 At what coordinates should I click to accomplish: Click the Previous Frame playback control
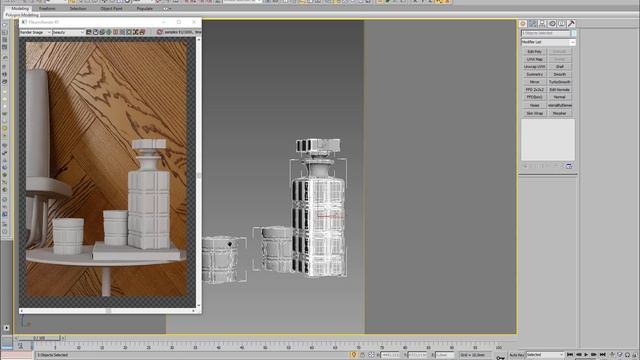578,355
